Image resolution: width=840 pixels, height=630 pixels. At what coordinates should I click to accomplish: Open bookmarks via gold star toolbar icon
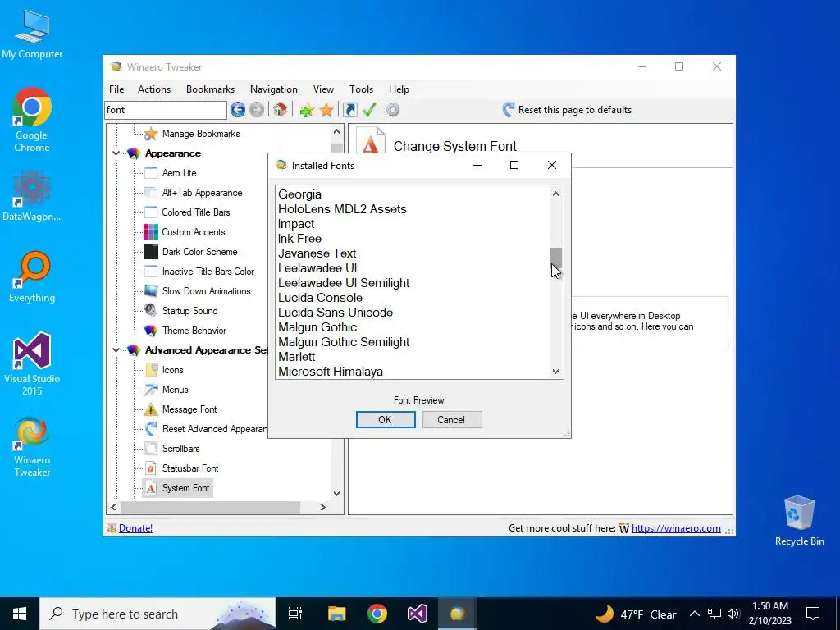326,111
